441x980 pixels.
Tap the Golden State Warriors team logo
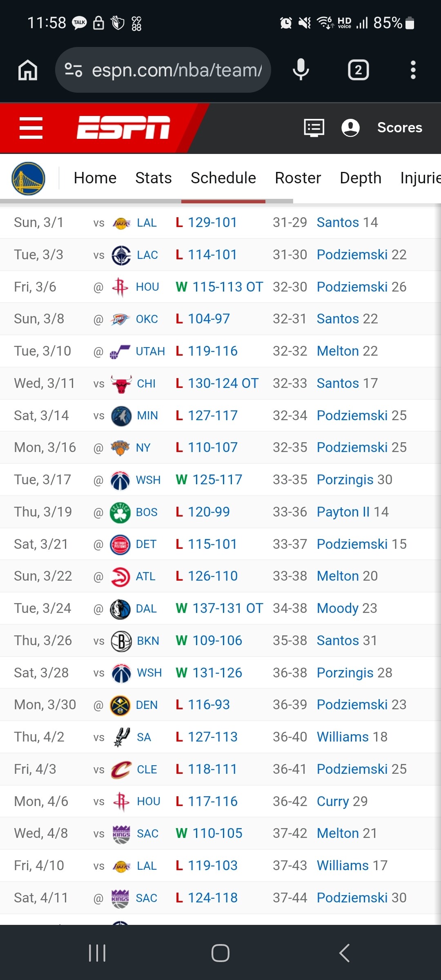pyautogui.click(x=29, y=178)
